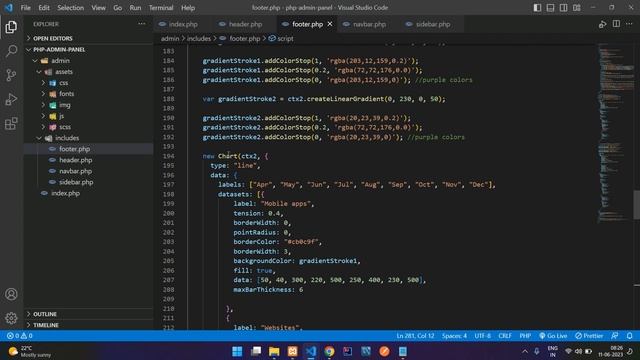Click the Prettier status bar item
Image resolution: width=640 pixels, height=360 pixels.
pyautogui.click(x=589, y=336)
